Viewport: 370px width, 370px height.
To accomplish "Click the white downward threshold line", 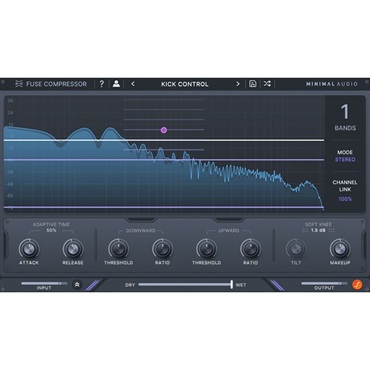I will (164, 140).
